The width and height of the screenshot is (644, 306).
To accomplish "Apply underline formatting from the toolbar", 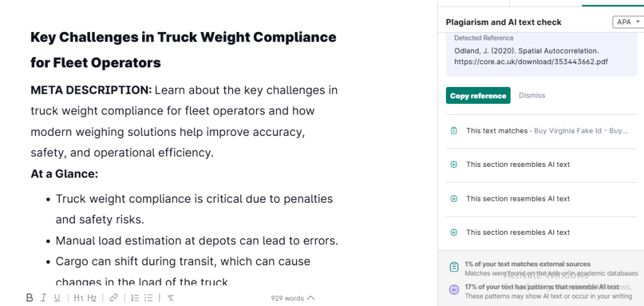I will [57, 298].
